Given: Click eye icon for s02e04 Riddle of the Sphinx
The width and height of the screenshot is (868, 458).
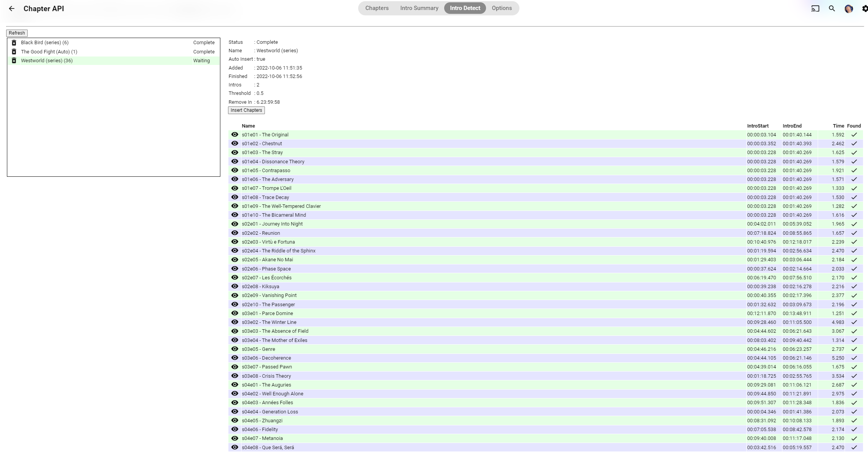Looking at the screenshot, I should click(235, 251).
